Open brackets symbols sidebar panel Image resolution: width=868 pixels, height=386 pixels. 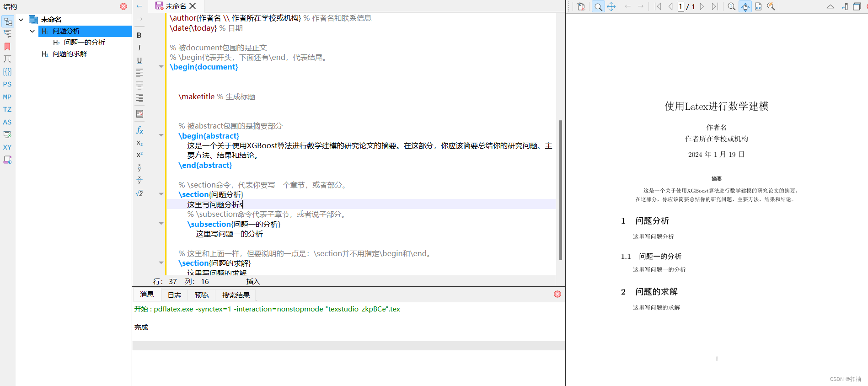[x=7, y=72]
